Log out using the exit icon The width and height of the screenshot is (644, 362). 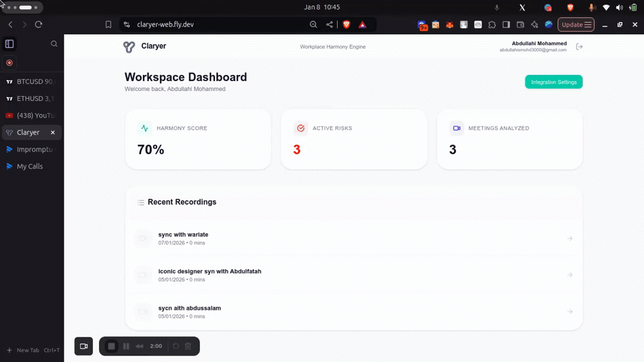[x=579, y=47]
